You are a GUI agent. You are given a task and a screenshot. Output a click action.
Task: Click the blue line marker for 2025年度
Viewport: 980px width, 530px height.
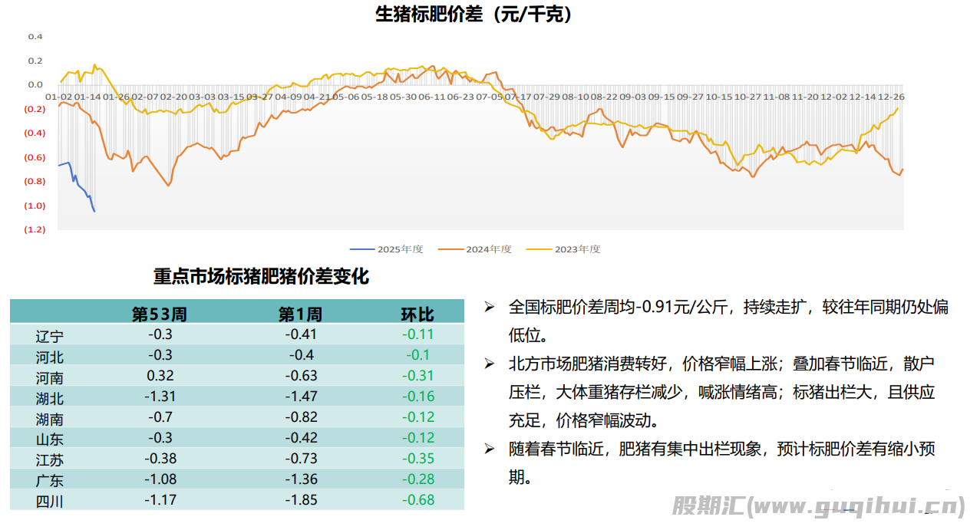[x=361, y=249]
